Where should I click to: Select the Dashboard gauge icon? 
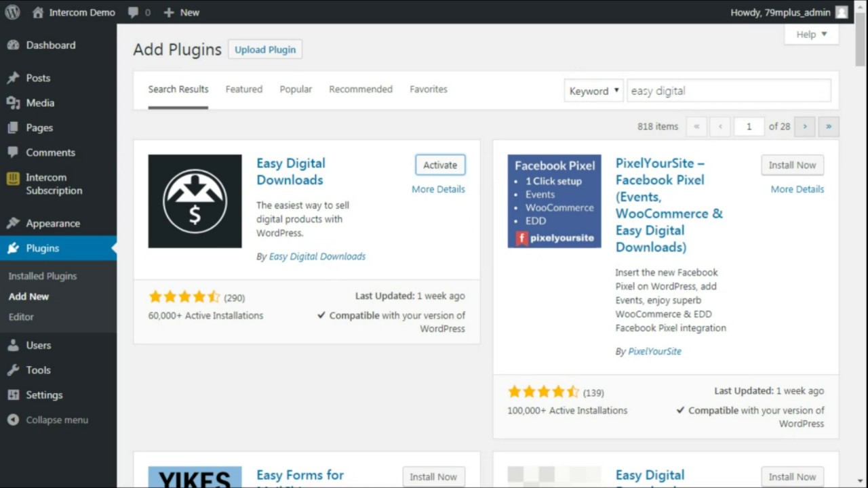(13, 45)
